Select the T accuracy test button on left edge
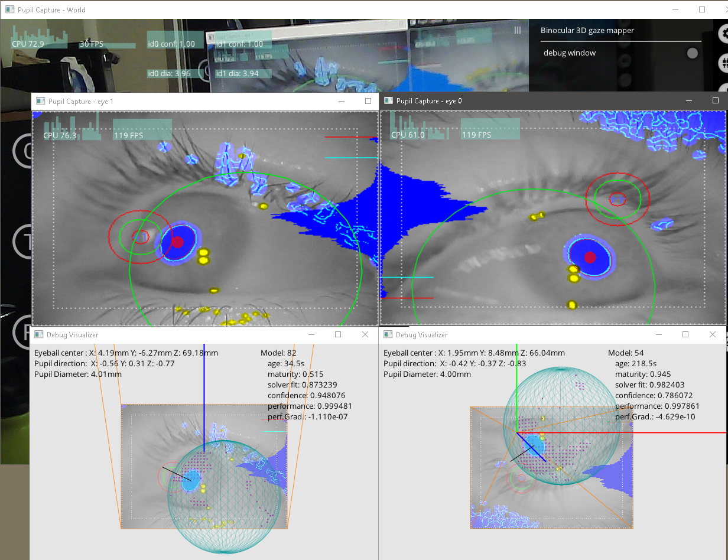This screenshot has height=560, width=728. coord(24,242)
